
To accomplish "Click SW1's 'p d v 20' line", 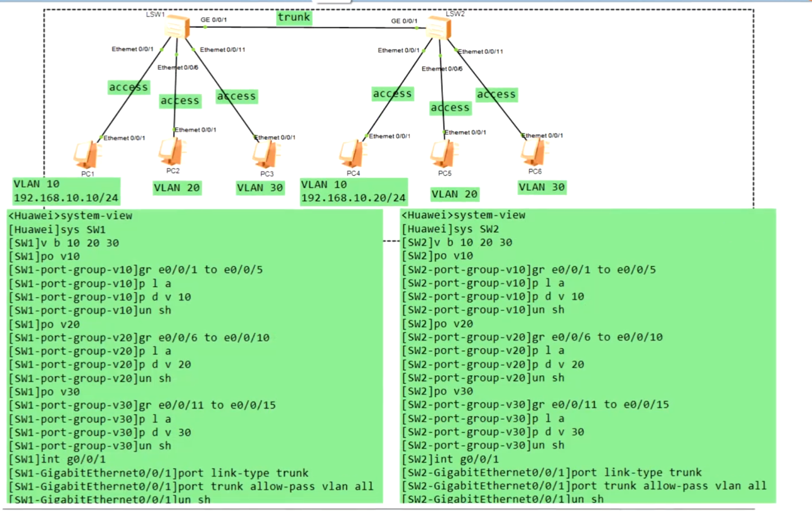I will pos(100,365).
